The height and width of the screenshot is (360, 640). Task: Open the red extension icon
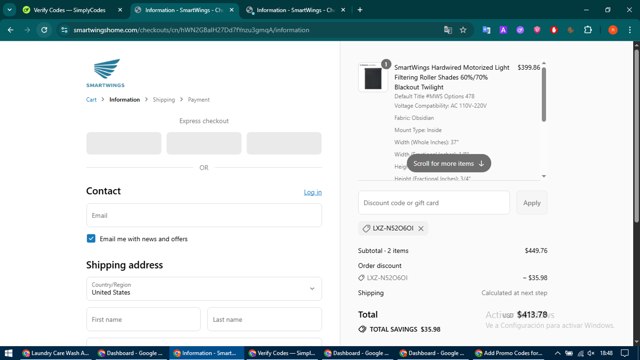tap(554, 30)
